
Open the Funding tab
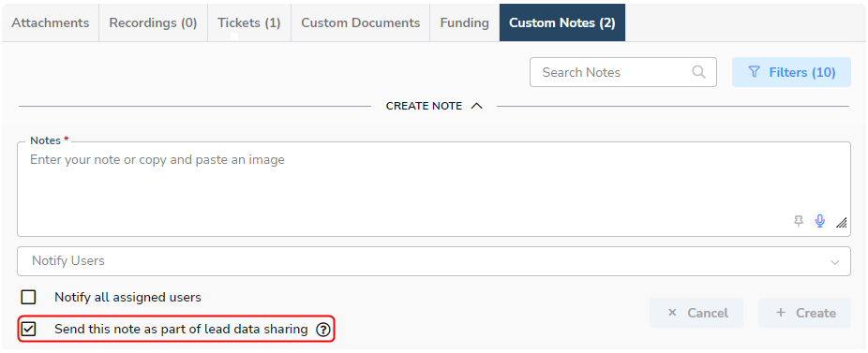(464, 22)
